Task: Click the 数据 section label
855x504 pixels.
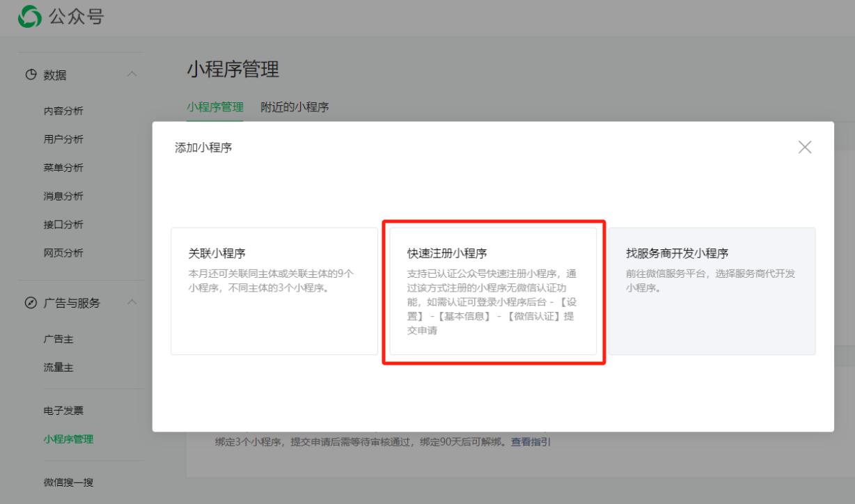Action: click(55, 75)
